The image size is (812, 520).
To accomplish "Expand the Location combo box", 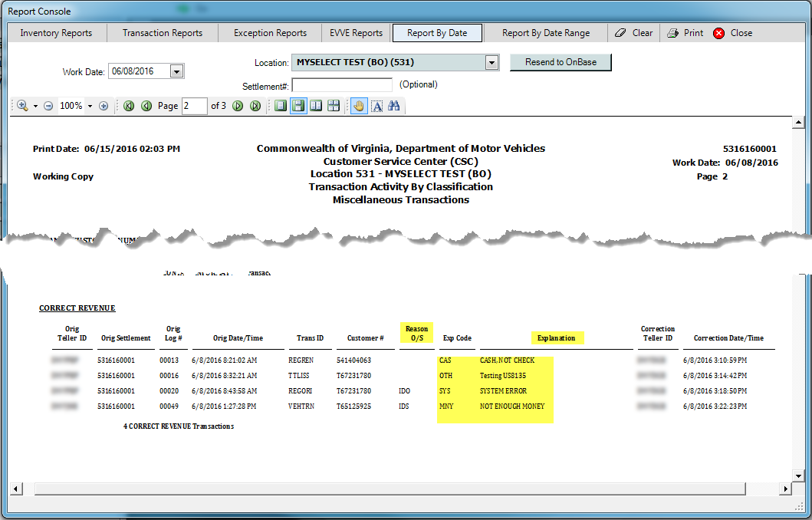I will [491, 62].
